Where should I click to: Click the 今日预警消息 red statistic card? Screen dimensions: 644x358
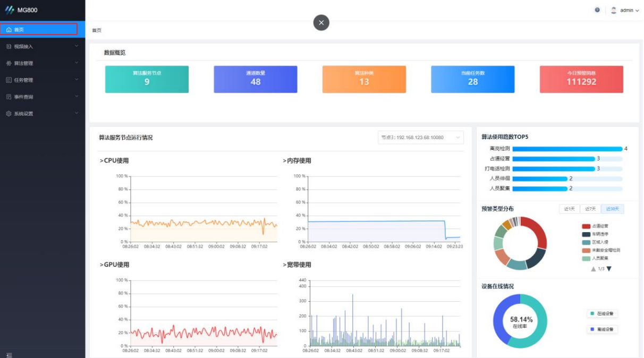[581, 79]
